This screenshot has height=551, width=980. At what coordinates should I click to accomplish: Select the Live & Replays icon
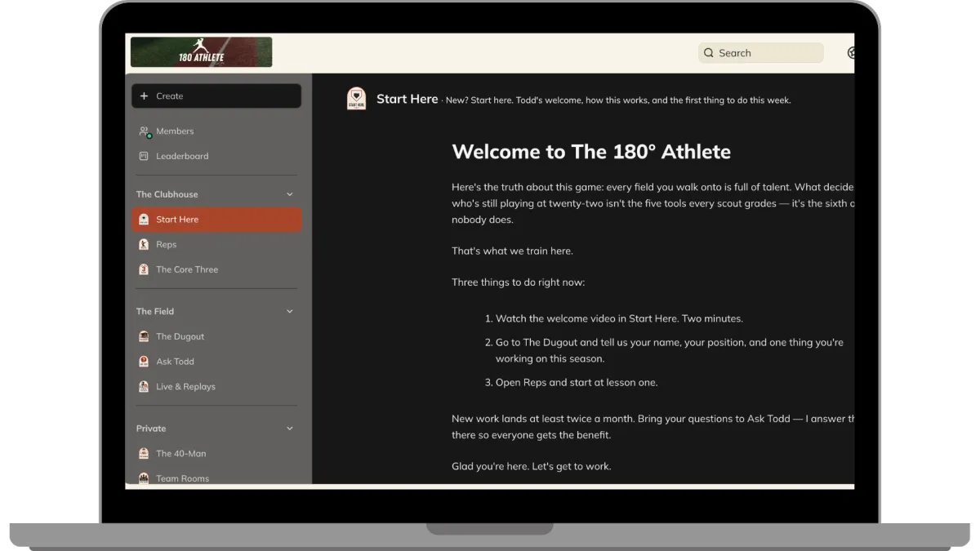pos(144,387)
